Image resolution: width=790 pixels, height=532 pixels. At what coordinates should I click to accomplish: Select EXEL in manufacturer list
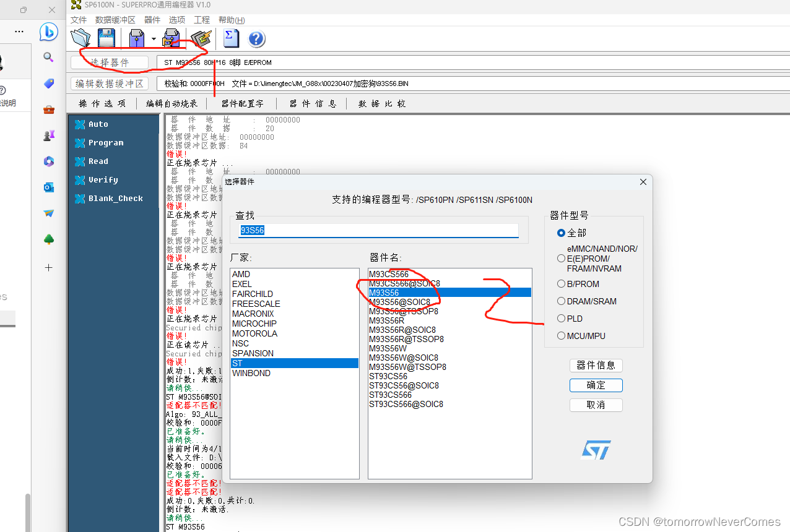point(294,284)
